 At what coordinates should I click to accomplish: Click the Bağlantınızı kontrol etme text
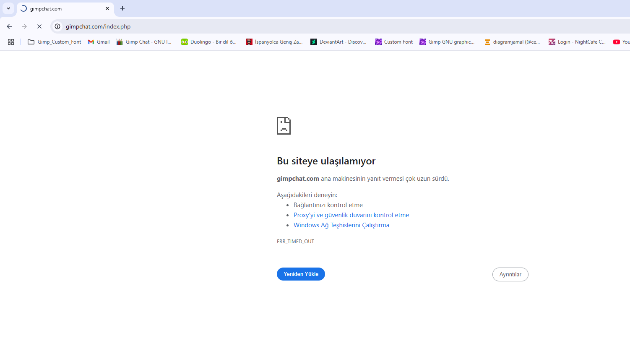[x=328, y=205]
